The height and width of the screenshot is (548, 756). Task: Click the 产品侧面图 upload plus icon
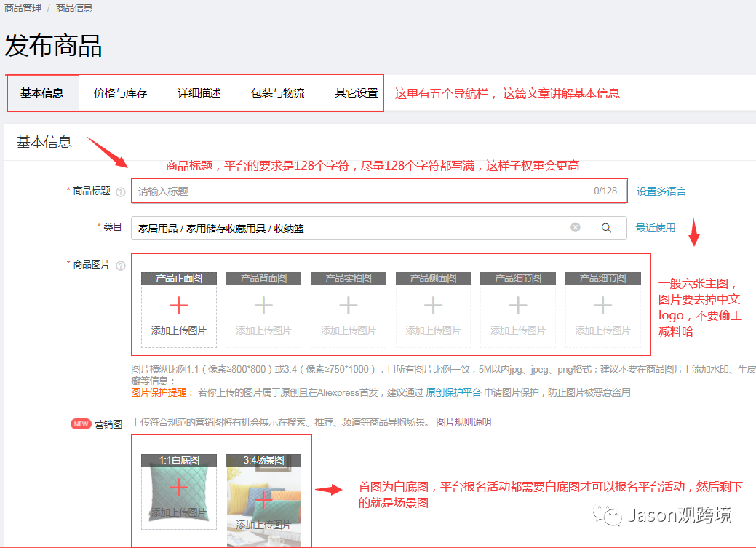click(x=432, y=306)
